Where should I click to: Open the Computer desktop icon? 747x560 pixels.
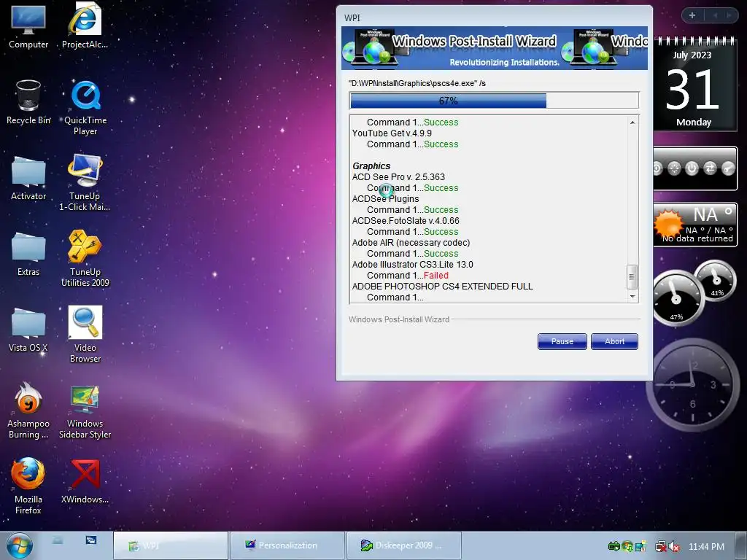[x=28, y=27]
